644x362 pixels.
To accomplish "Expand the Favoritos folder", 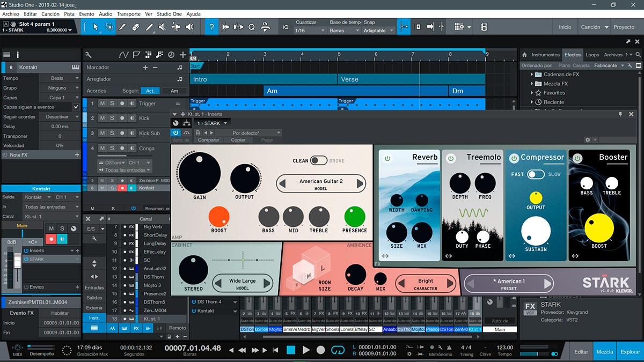I will [532, 93].
